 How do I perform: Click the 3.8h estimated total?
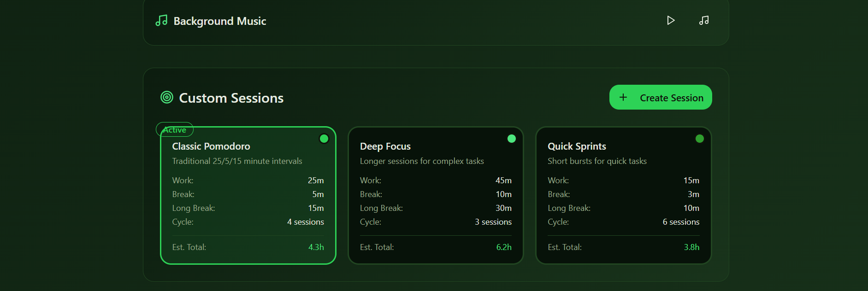click(691, 247)
